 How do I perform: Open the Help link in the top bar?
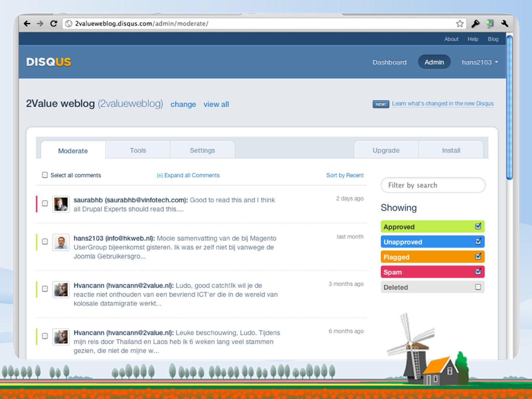473,39
